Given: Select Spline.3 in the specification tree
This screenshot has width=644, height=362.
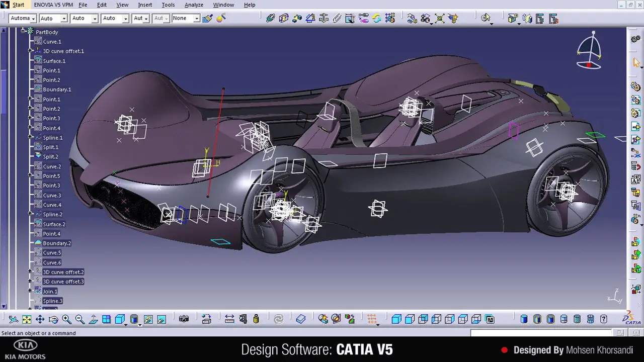Looking at the screenshot, I should 53,301.
